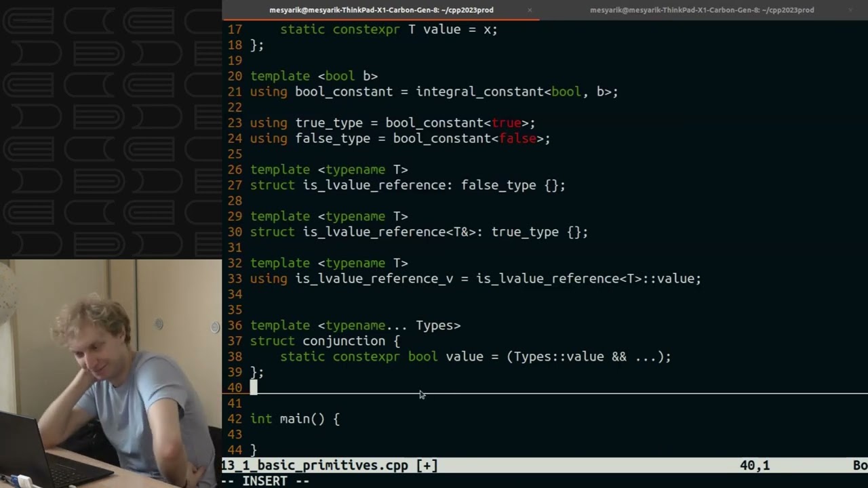868x488 pixels.
Task: Click 'struct conjunction {' on line 37
Action: 325,341
